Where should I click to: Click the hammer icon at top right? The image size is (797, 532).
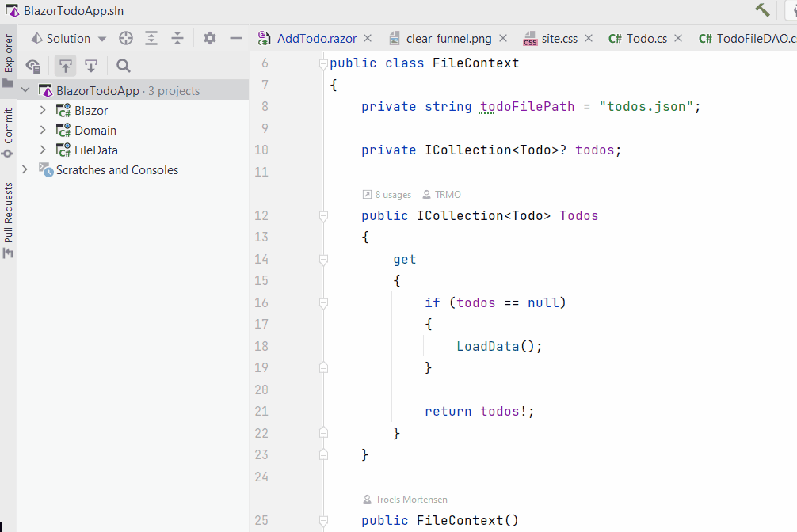pos(761,10)
